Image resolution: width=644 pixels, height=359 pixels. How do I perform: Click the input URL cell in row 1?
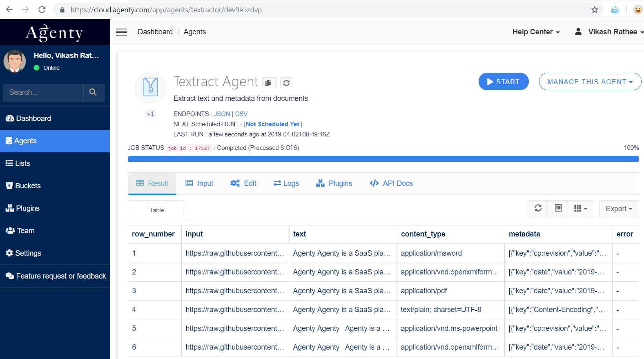tap(235, 253)
